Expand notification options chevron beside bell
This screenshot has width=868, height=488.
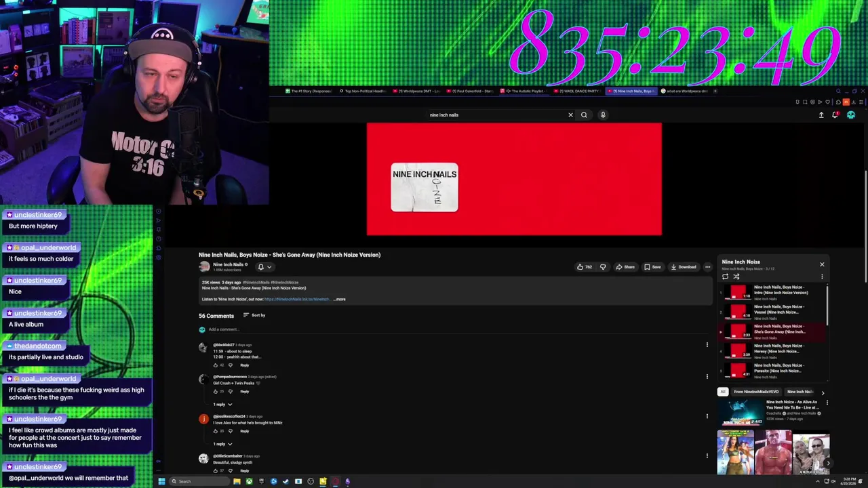tap(269, 267)
